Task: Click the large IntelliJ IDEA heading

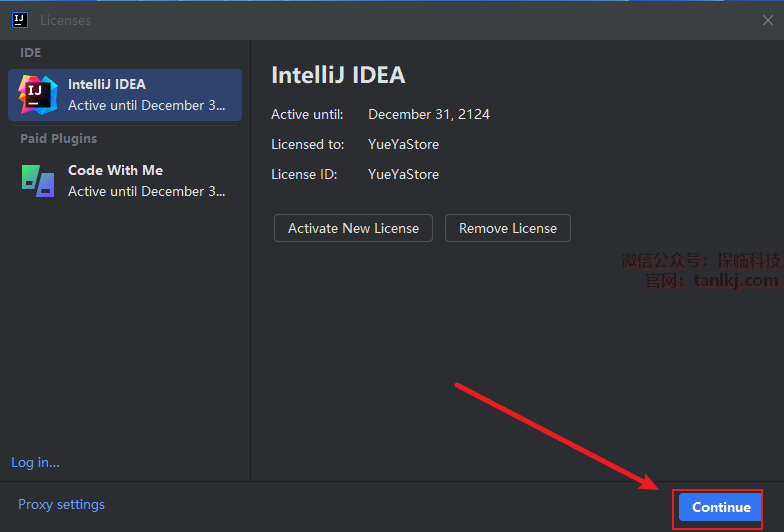Action: tap(338, 75)
